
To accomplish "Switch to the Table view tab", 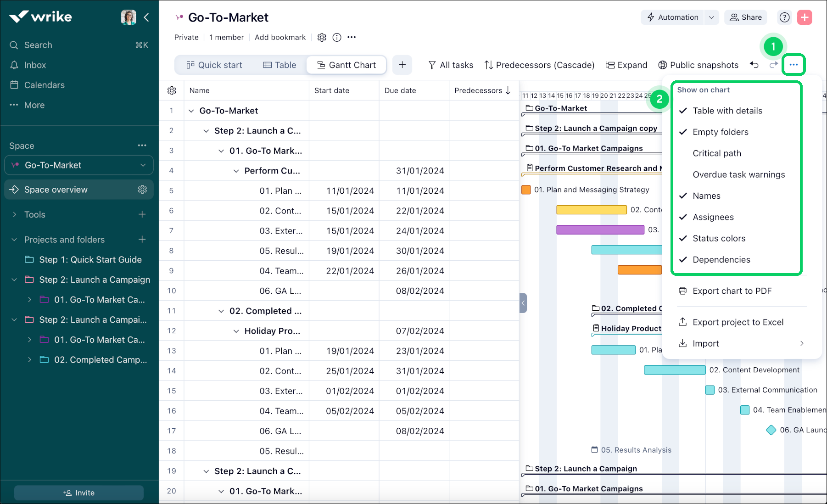I will [279, 65].
